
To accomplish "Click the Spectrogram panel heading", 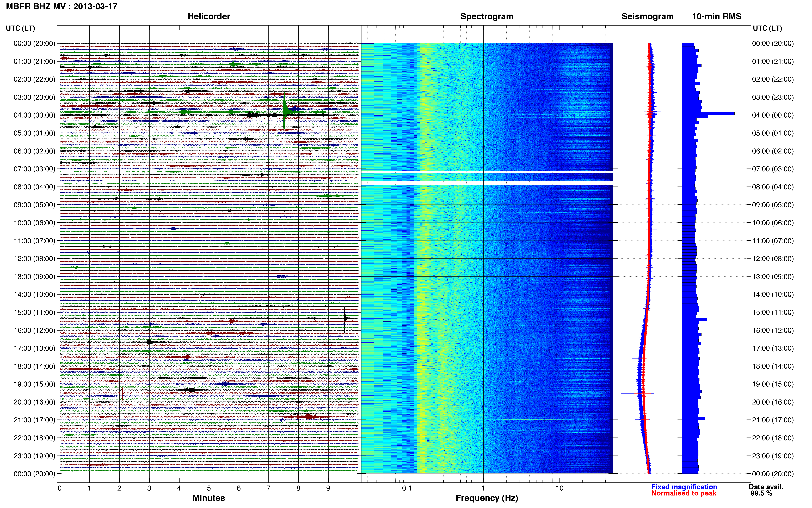I will 487,16.
